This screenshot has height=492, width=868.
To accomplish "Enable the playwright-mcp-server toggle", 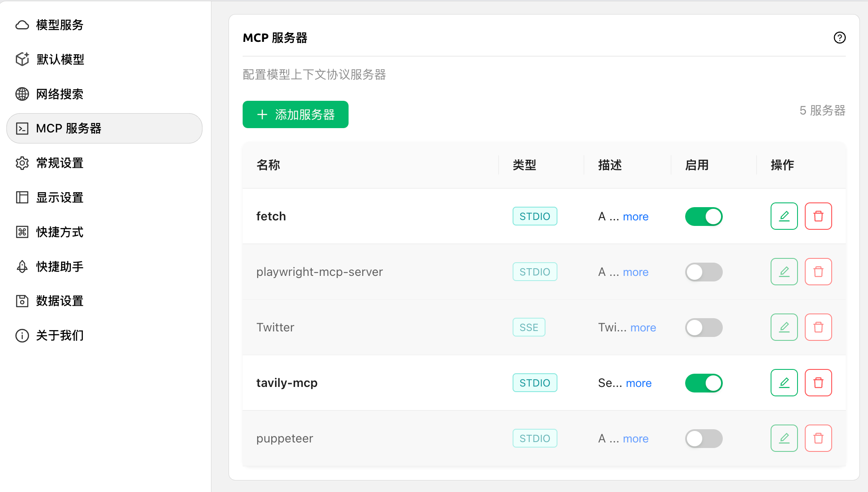I will click(704, 272).
